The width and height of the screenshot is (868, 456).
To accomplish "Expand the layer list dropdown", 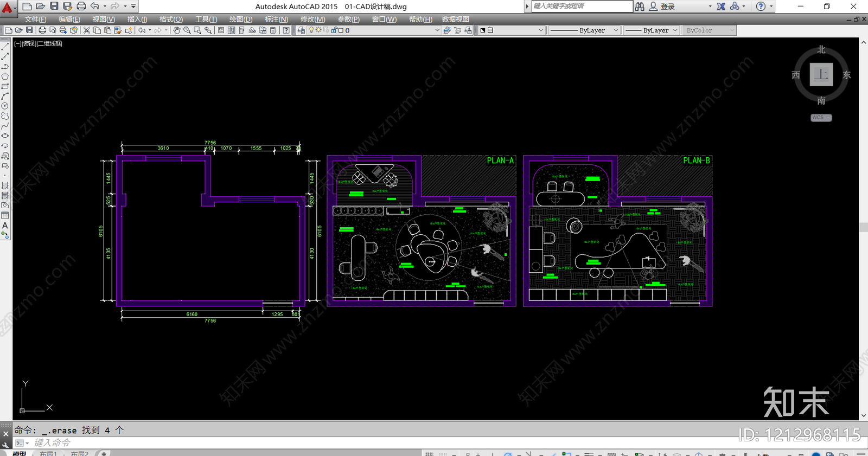I will [x=437, y=30].
